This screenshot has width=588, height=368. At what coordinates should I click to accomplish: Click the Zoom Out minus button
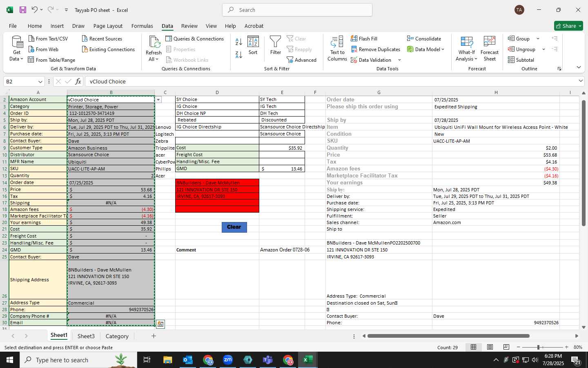519,347
